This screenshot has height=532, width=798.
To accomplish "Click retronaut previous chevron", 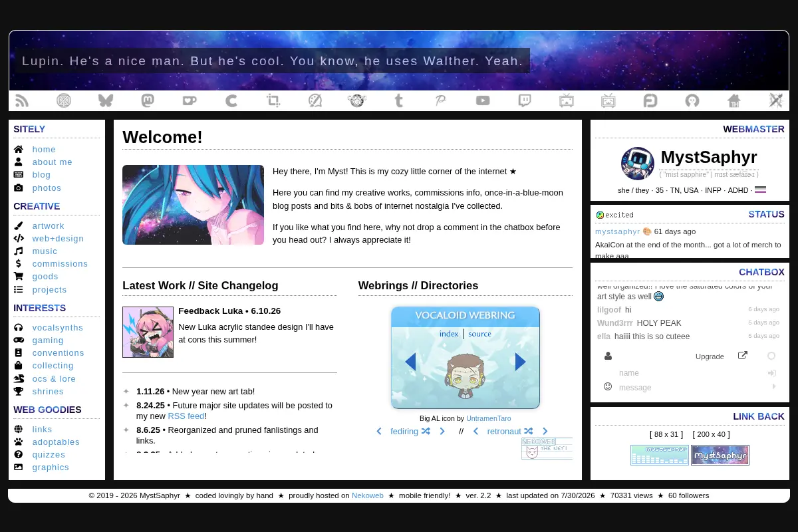I will [475, 431].
